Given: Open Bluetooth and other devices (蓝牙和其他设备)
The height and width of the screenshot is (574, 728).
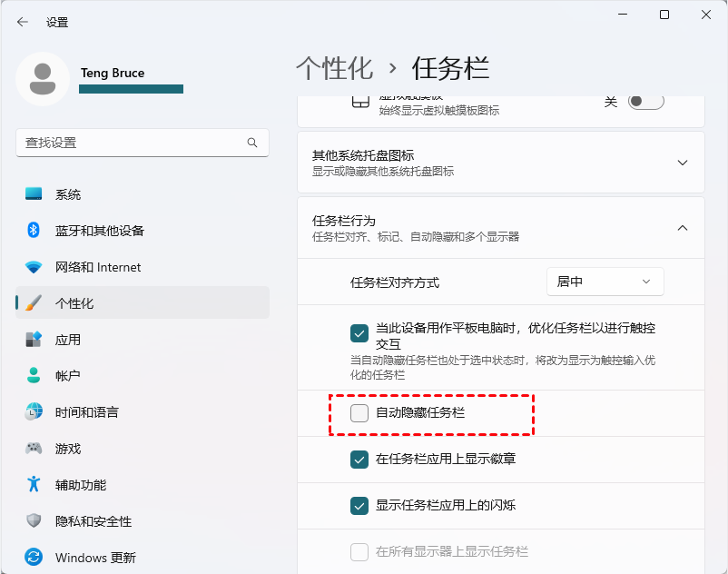Looking at the screenshot, I should (100, 231).
